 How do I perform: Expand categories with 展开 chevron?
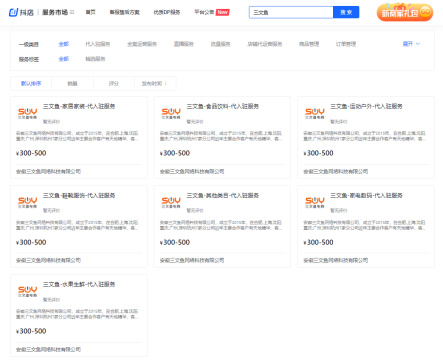click(411, 44)
